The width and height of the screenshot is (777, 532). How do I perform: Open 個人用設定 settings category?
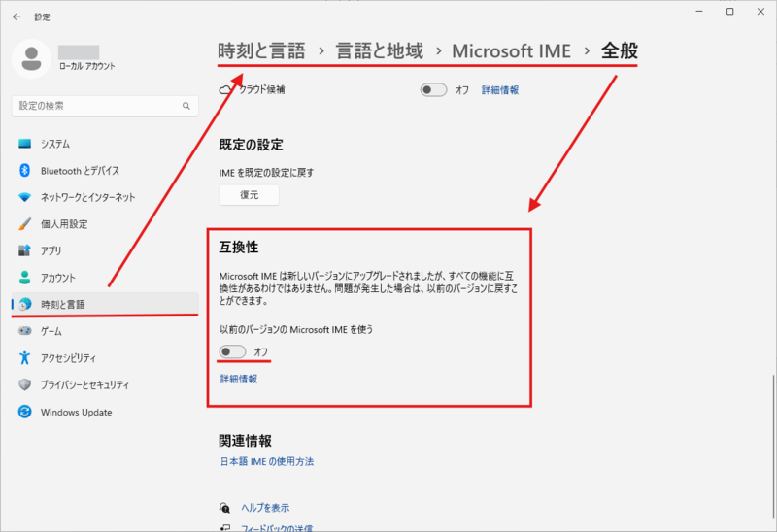point(105,224)
